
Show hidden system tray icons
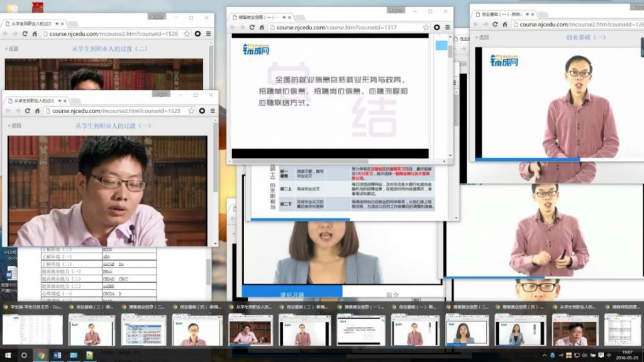pyautogui.click(x=545, y=355)
